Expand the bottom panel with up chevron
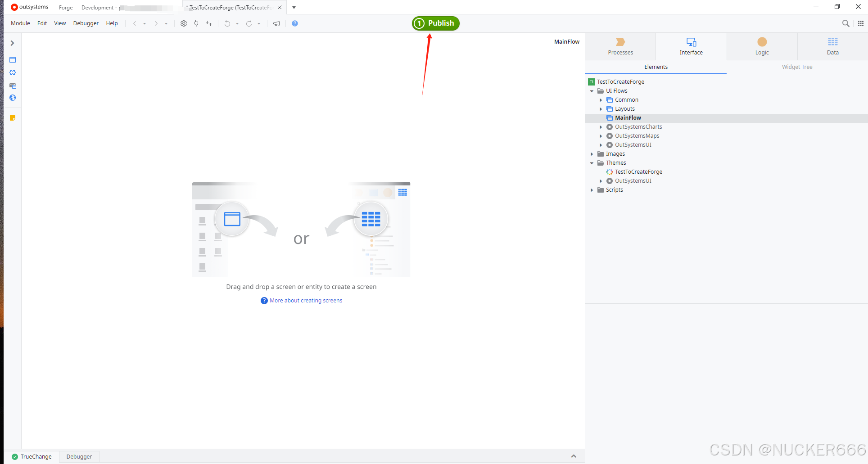 tap(574, 456)
